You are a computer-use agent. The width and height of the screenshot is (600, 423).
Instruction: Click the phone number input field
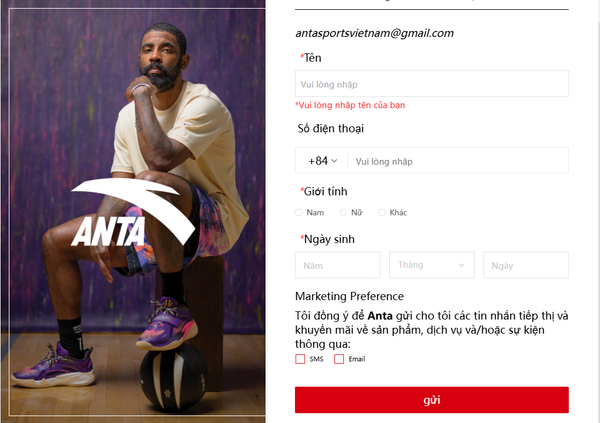click(x=458, y=161)
